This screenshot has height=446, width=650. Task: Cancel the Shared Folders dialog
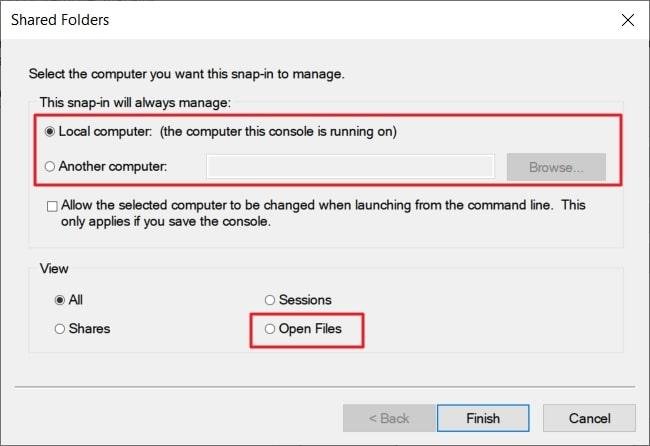(x=589, y=418)
